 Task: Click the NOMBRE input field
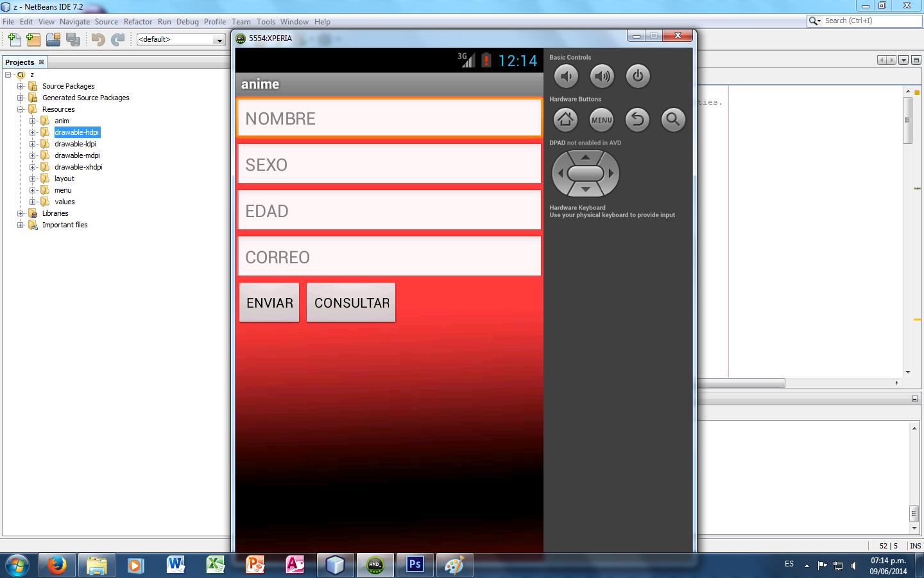[x=389, y=118]
